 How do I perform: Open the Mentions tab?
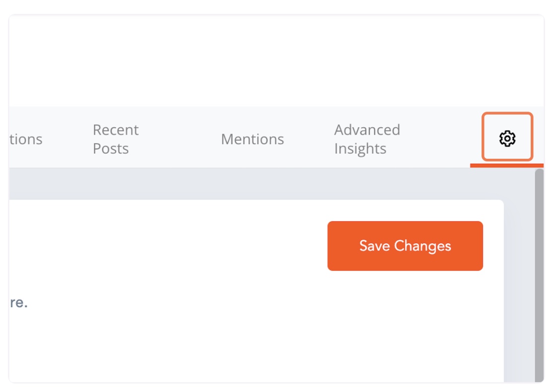252,139
